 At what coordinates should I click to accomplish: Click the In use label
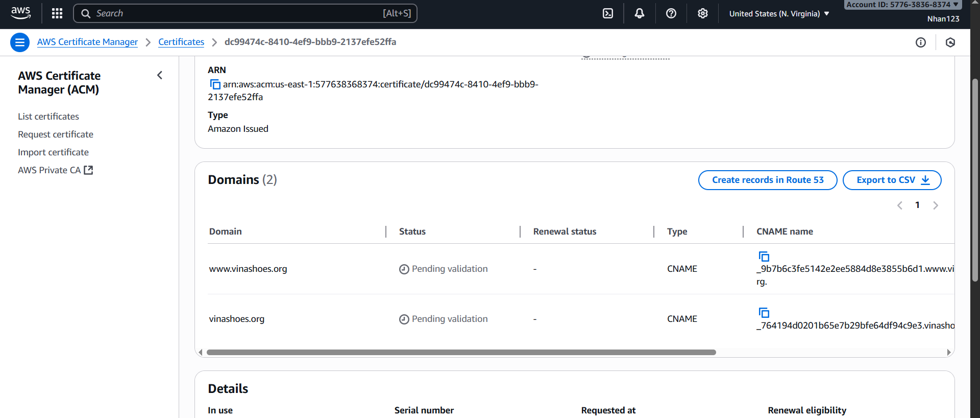pos(220,410)
